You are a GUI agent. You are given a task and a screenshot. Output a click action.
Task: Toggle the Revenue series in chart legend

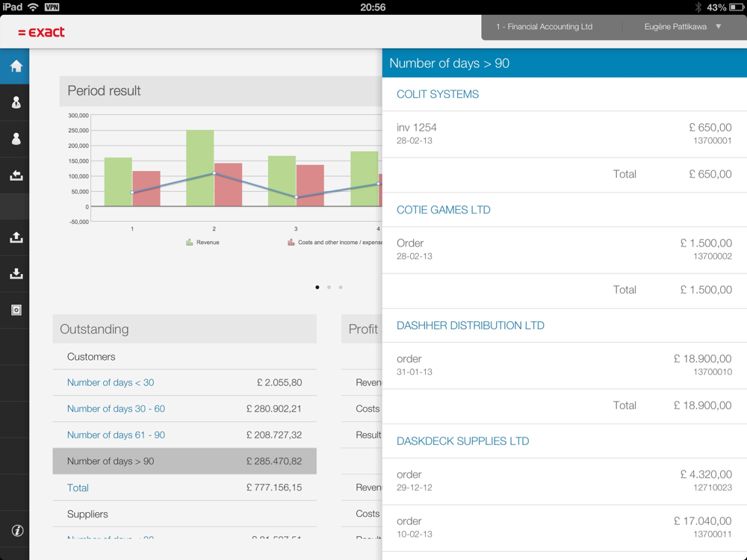tap(203, 243)
